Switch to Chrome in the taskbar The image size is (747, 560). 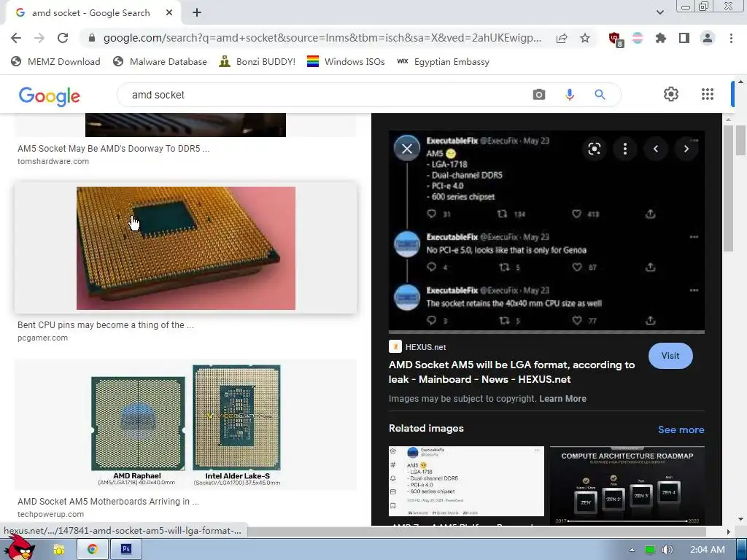click(x=93, y=550)
